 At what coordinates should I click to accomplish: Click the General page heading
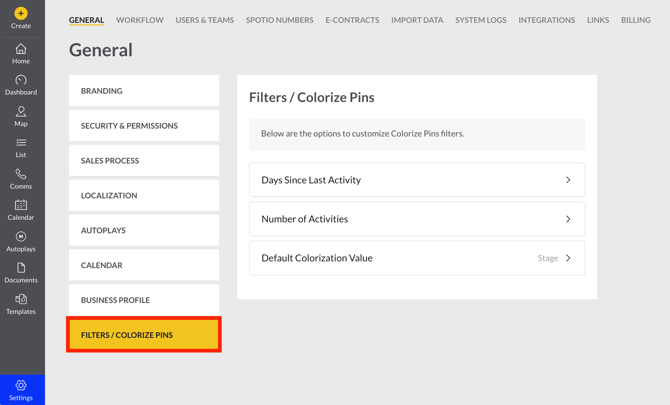click(101, 50)
